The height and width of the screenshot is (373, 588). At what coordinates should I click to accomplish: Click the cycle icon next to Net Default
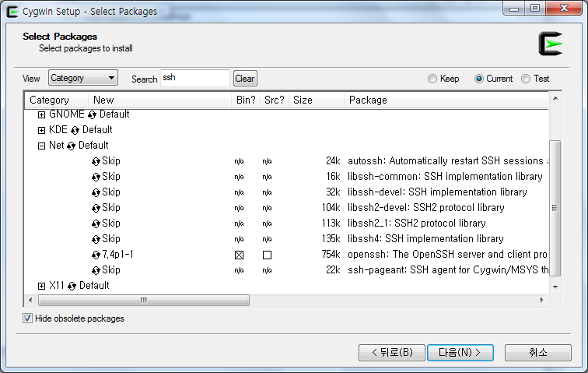click(71, 146)
